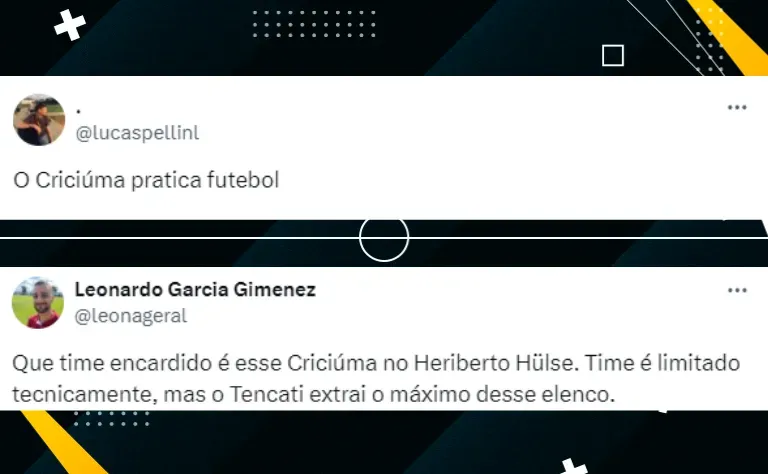The image size is (768, 474).
Task: Click the words 'Heriberto Hülse' in the tweet
Action: 496,363
